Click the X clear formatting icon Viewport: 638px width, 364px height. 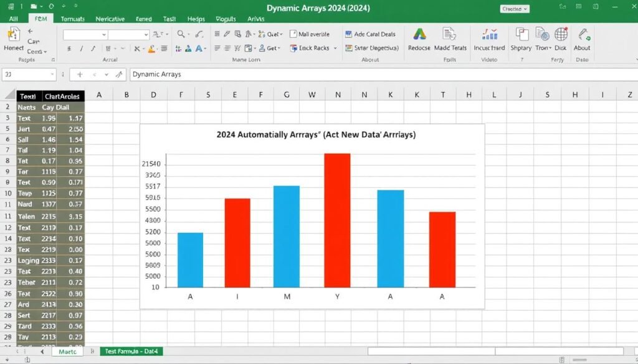(137, 49)
